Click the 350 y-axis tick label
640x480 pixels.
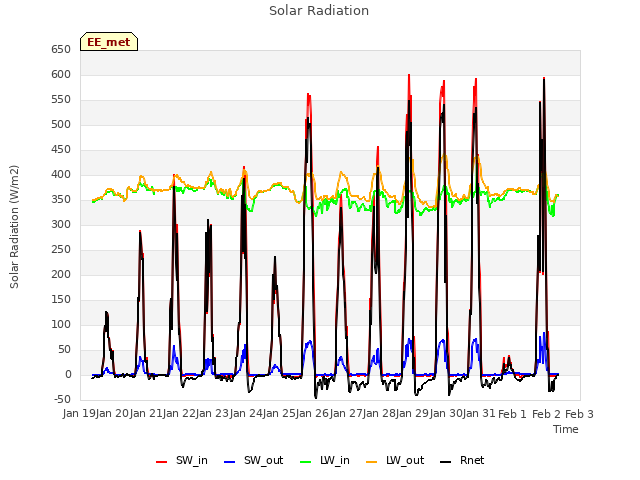tap(61, 200)
